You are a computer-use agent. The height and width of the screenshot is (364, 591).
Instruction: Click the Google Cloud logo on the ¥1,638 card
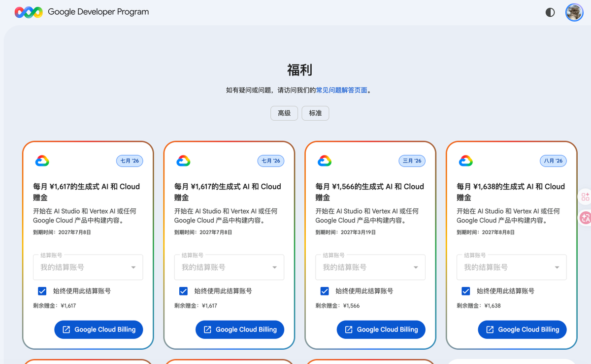[466, 161]
